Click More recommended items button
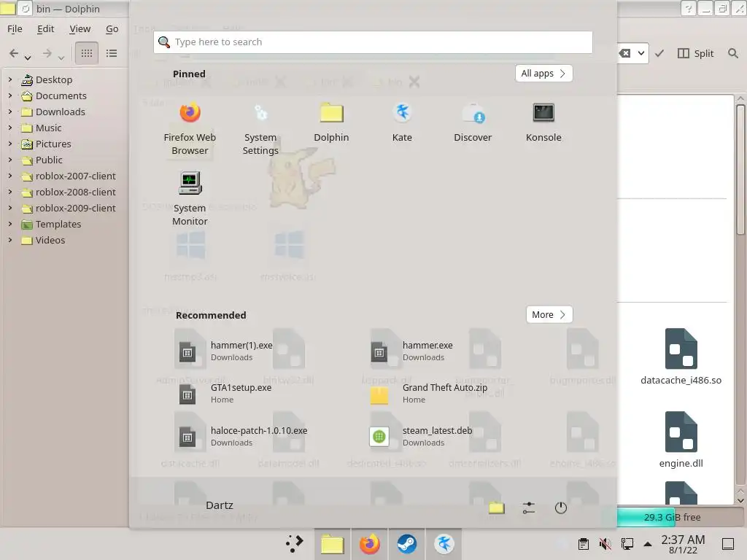747x560 pixels. click(549, 315)
